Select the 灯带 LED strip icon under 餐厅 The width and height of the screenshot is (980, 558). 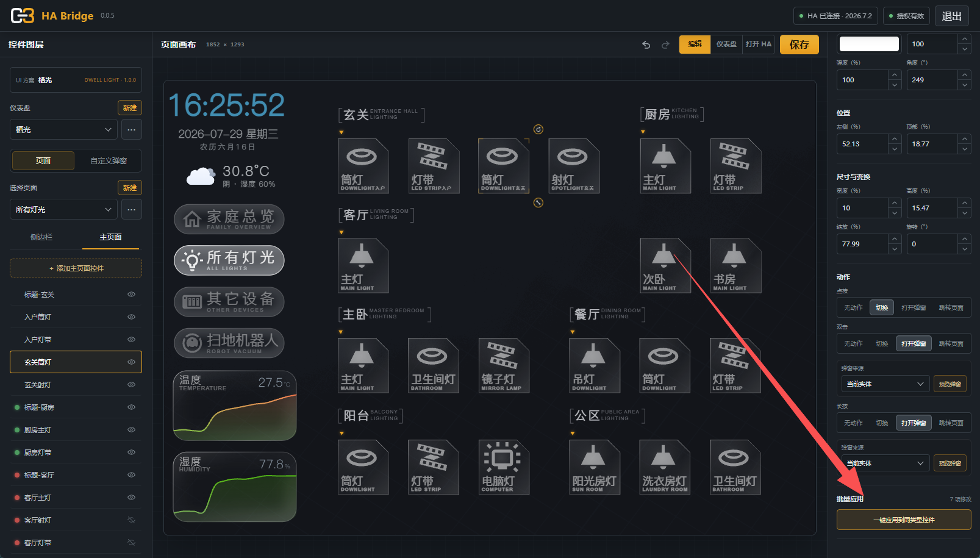click(735, 365)
